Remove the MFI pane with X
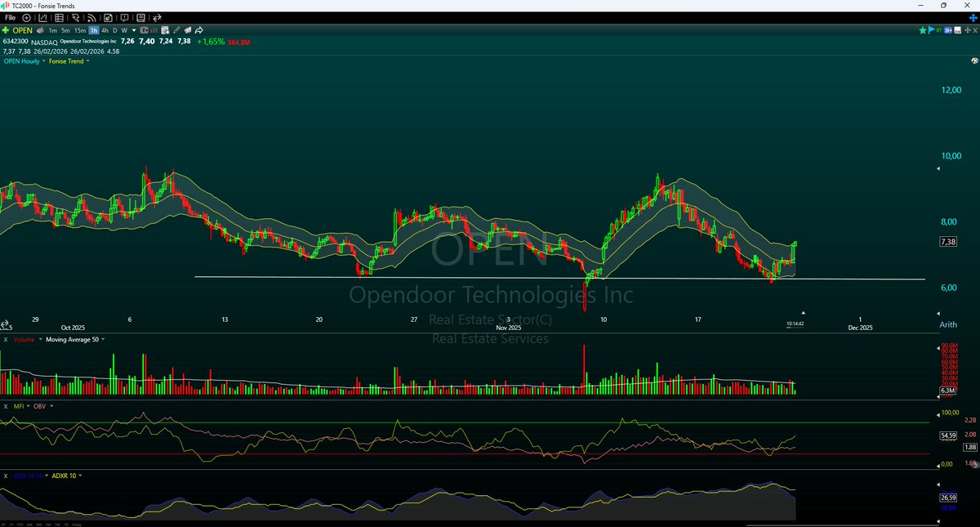 (x=6, y=406)
